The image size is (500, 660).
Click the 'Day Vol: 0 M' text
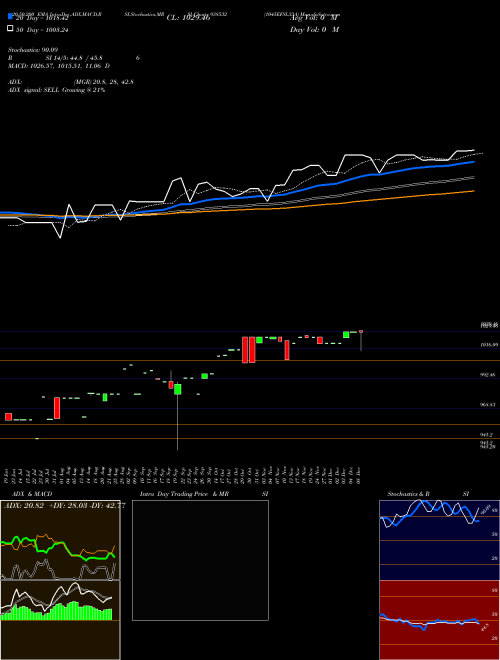click(314, 29)
